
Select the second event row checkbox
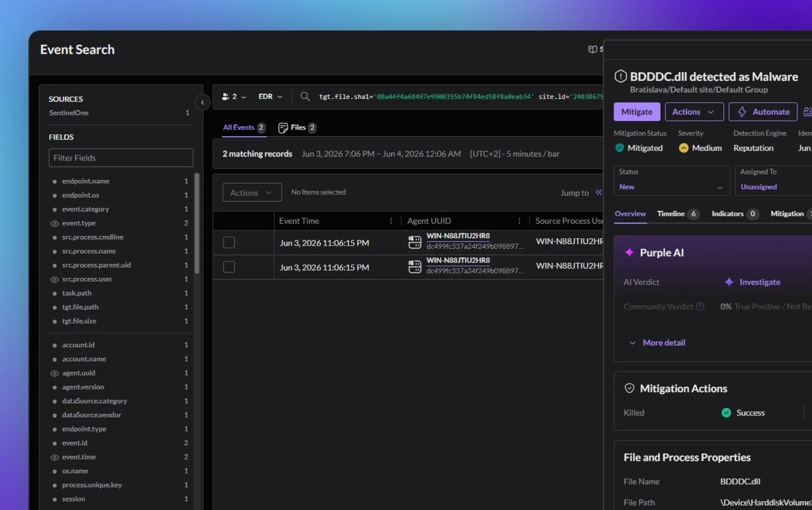pyautogui.click(x=229, y=267)
